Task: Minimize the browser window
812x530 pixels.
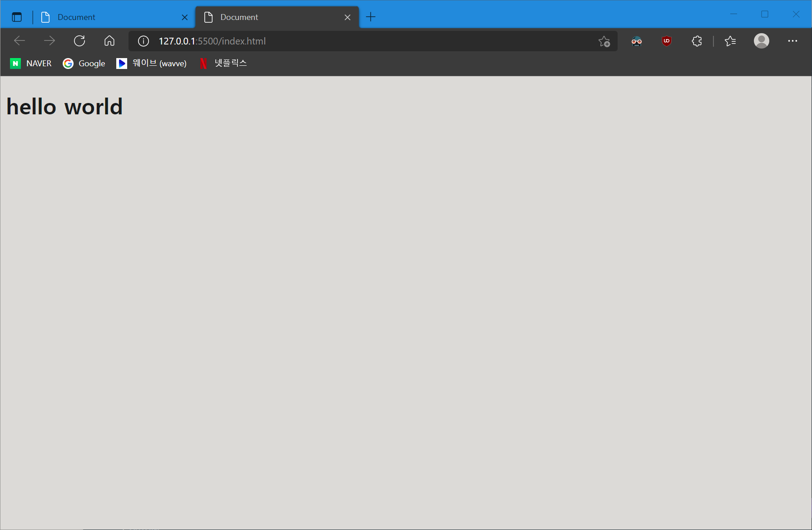Action: tap(733, 14)
